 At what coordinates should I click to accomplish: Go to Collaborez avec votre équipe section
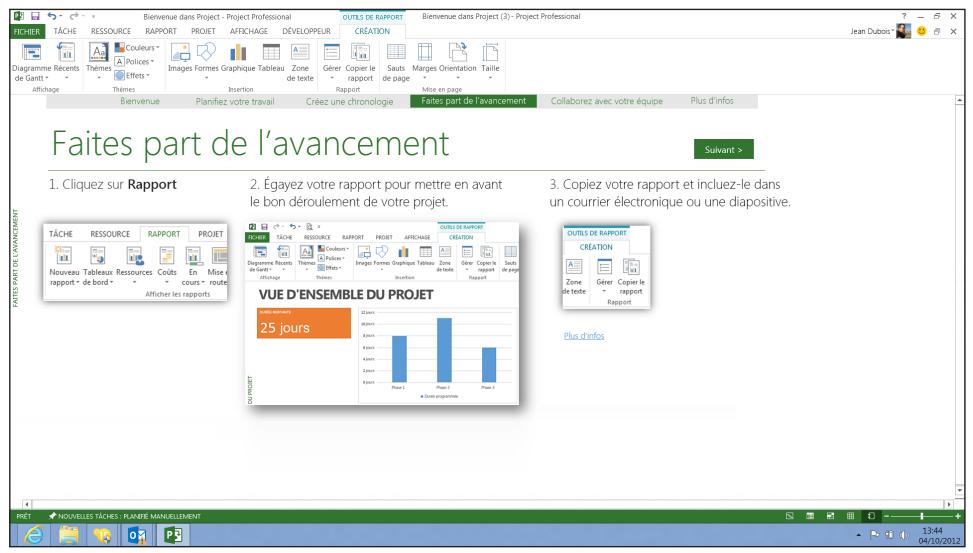pyautogui.click(x=607, y=101)
